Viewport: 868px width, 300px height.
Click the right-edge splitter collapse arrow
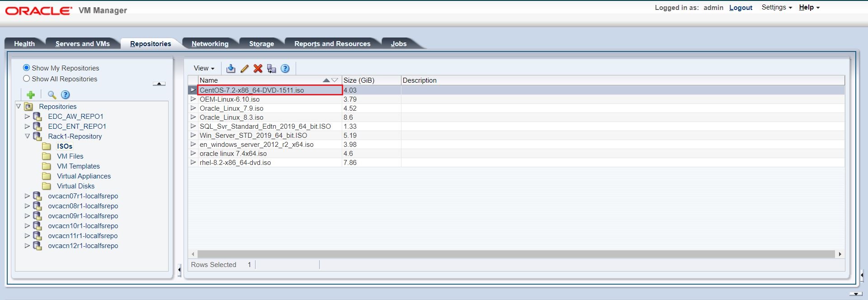click(862, 275)
